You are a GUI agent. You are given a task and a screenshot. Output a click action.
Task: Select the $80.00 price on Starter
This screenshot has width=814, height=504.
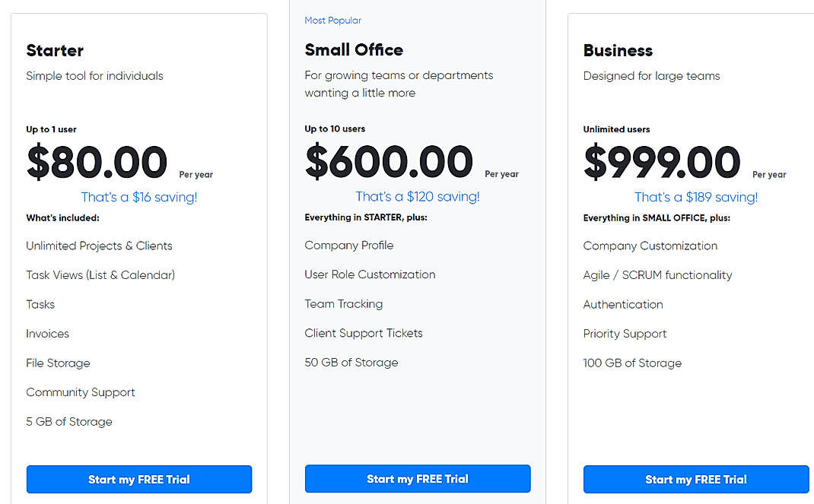97,162
